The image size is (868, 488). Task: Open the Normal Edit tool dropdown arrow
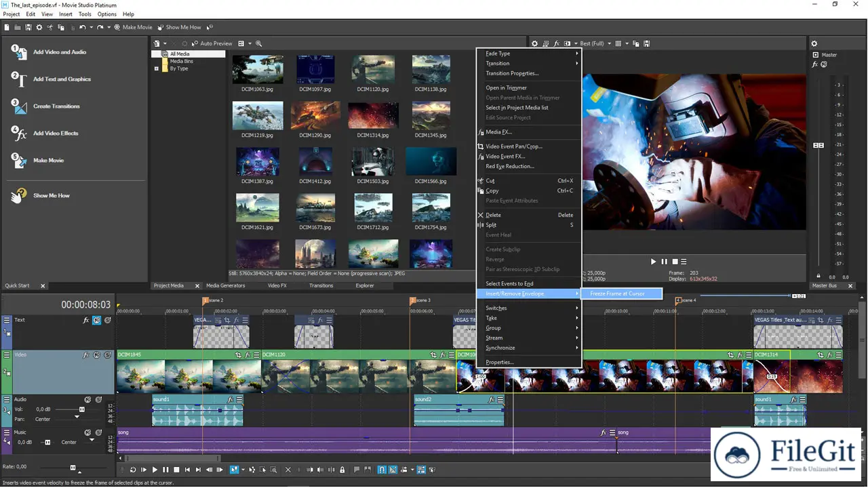[243, 469]
